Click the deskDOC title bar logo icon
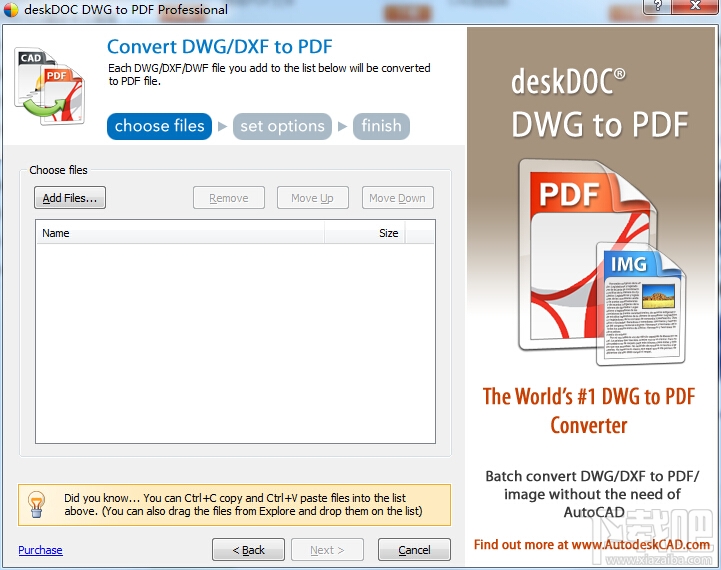Viewport: 721px width, 570px height. point(11,10)
